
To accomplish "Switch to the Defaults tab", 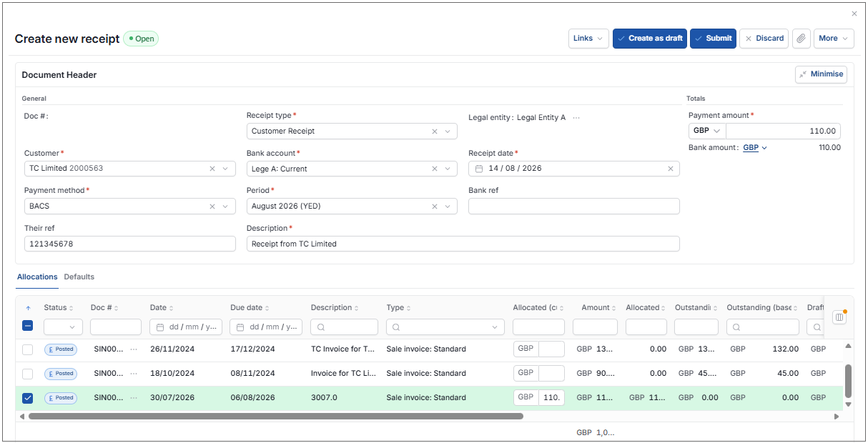I will [x=79, y=277].
